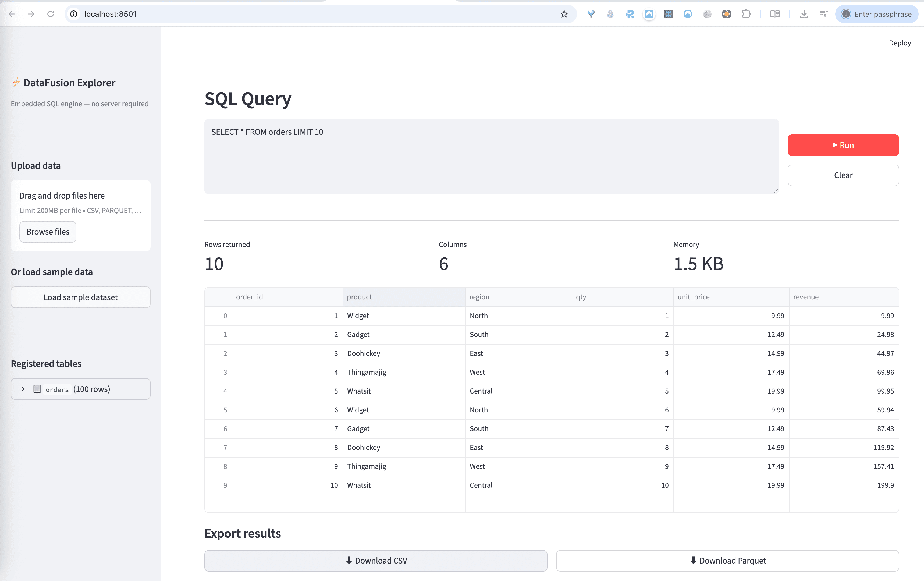Open Deploy in the top right
The width and height of the screenshot is (924, 581).
(900, 42)
